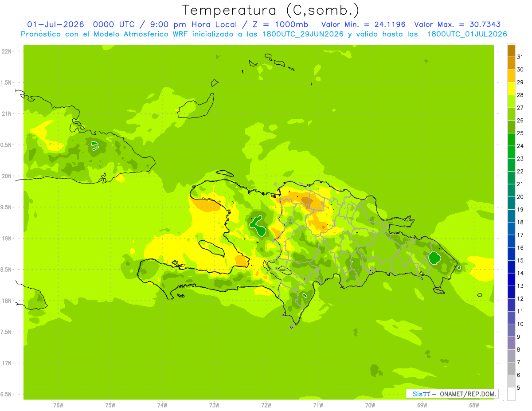Select the '01-Jul-2026' forecast date text
Viewport: 532px width, 411px height.
55,24
